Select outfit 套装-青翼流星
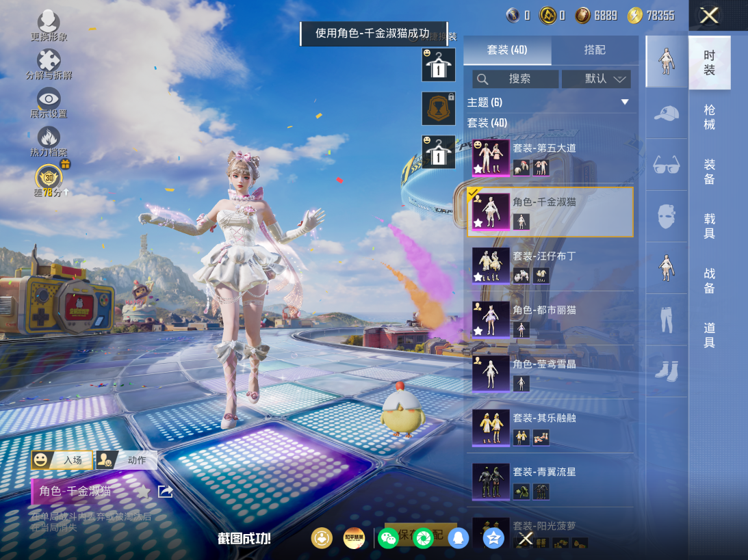The image size is (748, 560). pyautogui.click(x=550, y=482)
